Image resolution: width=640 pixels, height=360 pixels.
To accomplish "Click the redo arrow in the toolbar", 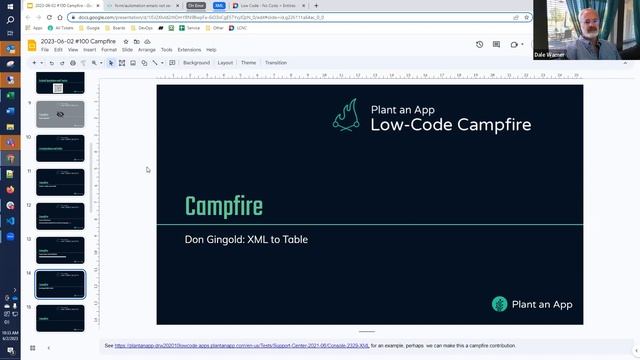I will click(x=62, y=63).
